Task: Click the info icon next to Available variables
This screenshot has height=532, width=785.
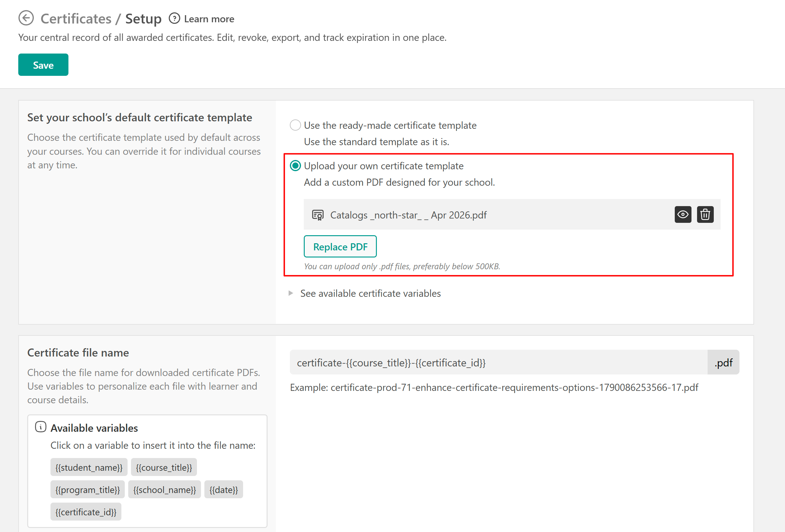Action: point(41,427)
